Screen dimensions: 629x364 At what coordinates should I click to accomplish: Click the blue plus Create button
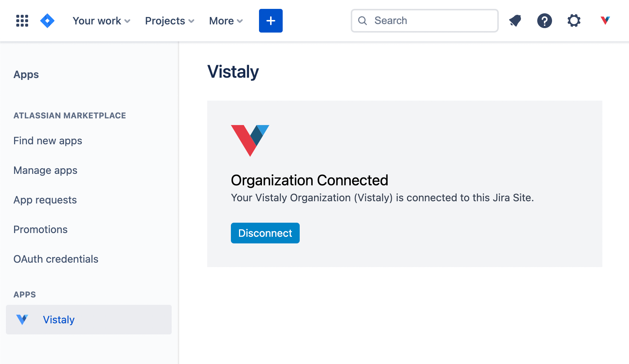(x=271, y=21)
